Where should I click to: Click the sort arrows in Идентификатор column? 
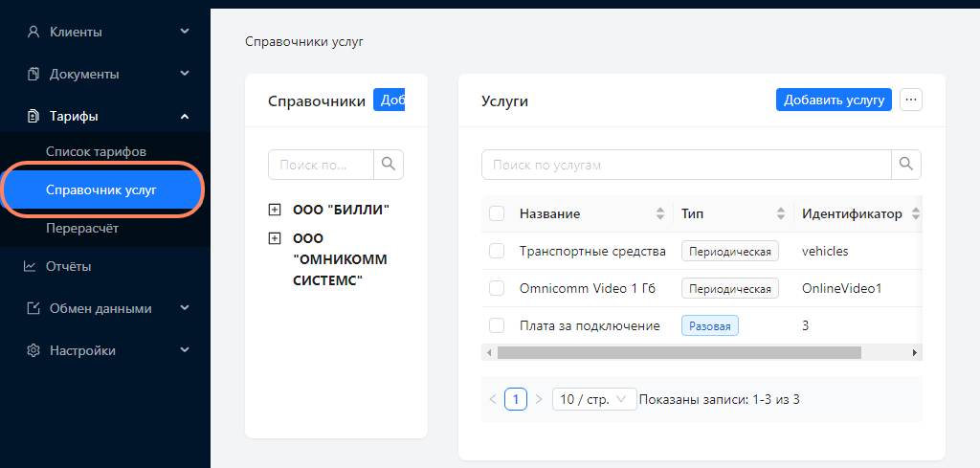(x=915, y=213)
